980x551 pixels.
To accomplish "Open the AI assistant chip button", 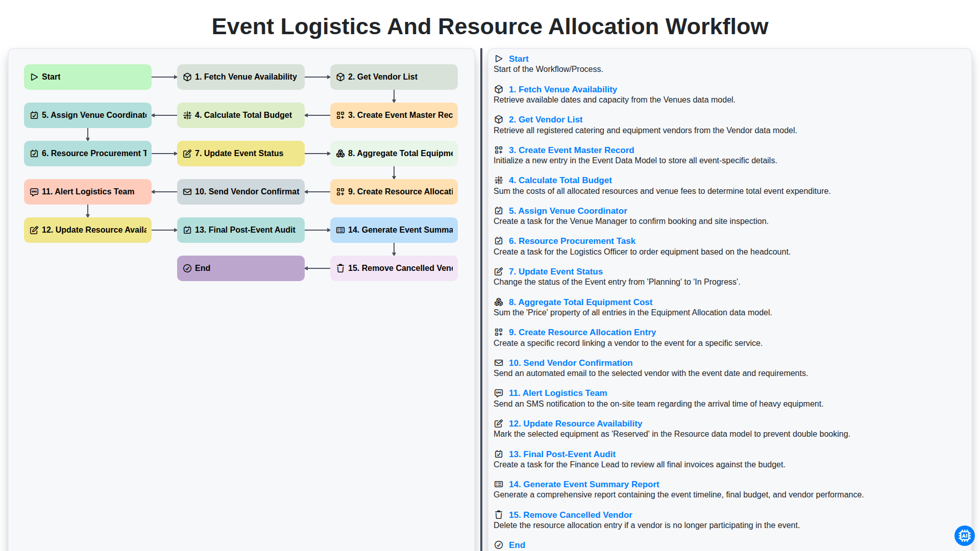I will click(x=964, y=536).
